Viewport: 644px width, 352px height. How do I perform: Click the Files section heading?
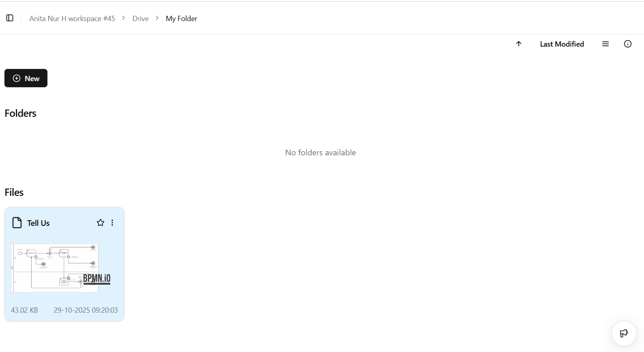(x=14, y=192)
